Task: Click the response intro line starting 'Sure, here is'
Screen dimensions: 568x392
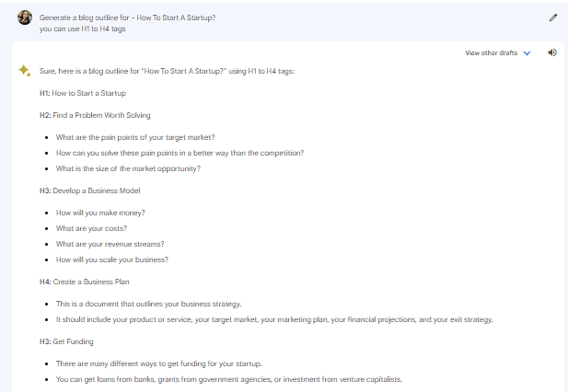Action: (x=166, y=71)
